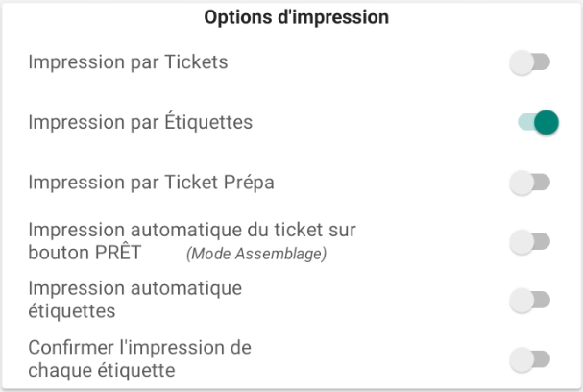
Task: Click the 'Confirmer l'impression de' text line
Action: (139, 348)
